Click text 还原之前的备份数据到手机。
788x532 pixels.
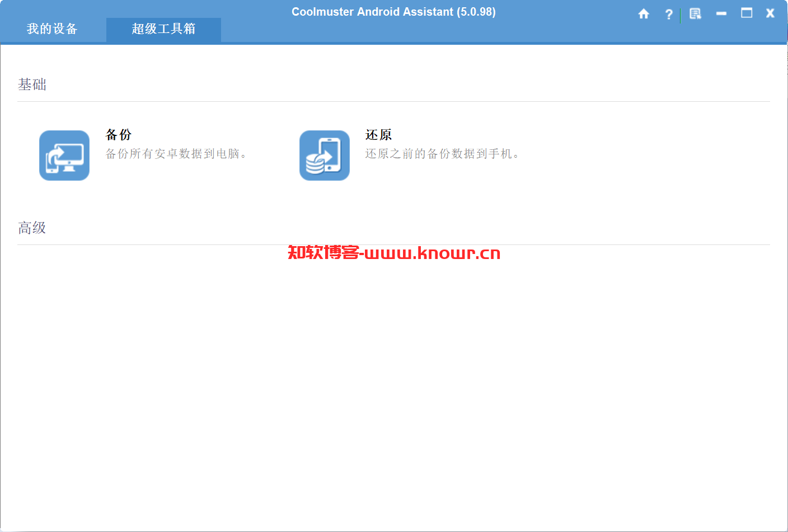(443, 154)
